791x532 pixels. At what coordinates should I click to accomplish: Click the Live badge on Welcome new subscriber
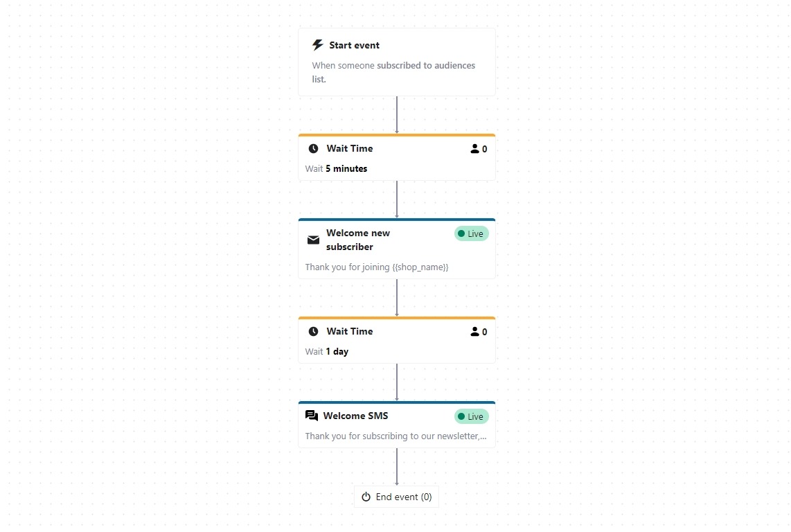tap(471, 233)
